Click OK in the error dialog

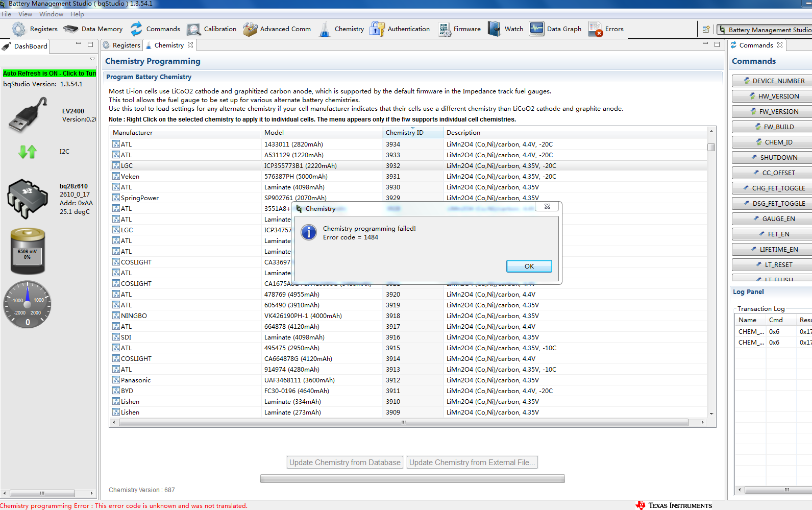[x=529, y=266]
